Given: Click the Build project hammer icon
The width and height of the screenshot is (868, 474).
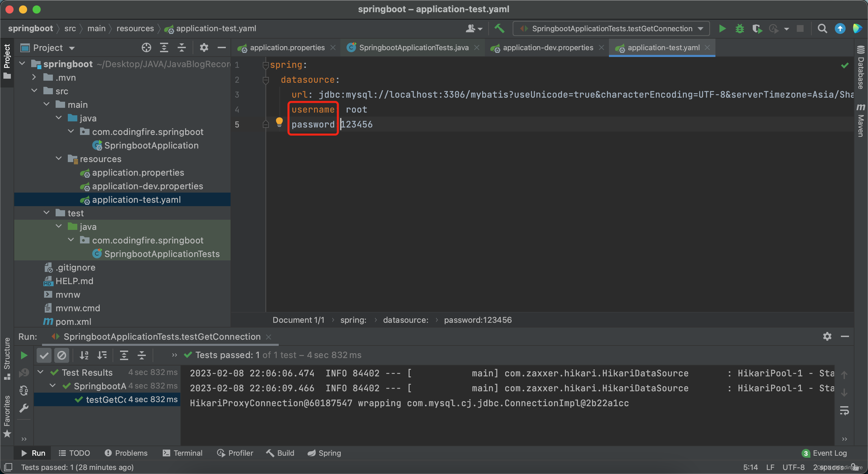Looking at the screenshot, I should [x=499, y=28].
